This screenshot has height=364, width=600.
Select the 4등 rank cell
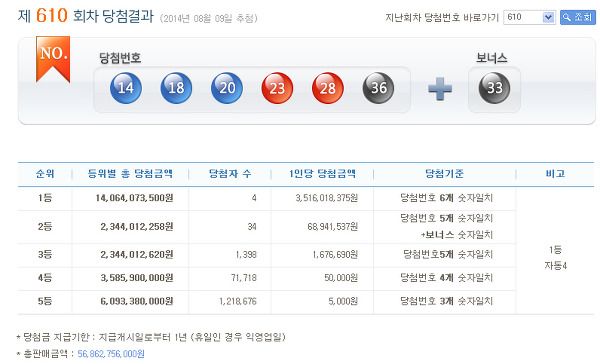(45, 277)
